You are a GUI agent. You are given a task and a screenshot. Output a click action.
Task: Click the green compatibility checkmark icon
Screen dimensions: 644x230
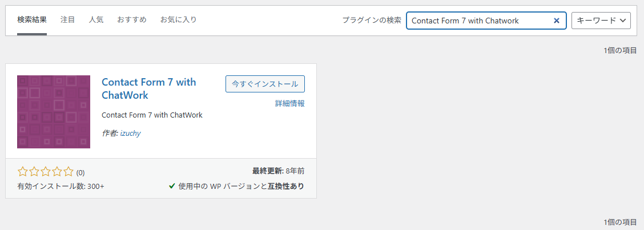click(x=172, y=186)
